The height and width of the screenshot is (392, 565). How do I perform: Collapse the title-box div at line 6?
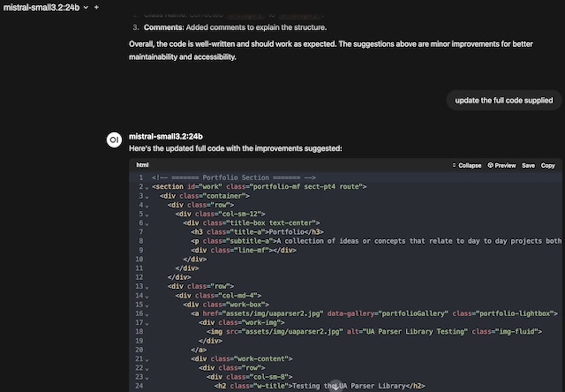[x=147, y=224]
